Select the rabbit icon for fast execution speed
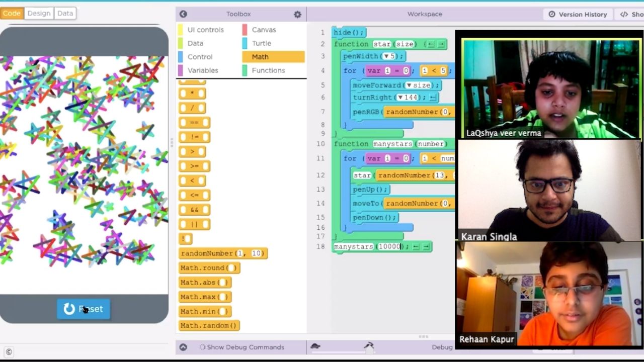644x362 pixels. (x=369, y=345)
